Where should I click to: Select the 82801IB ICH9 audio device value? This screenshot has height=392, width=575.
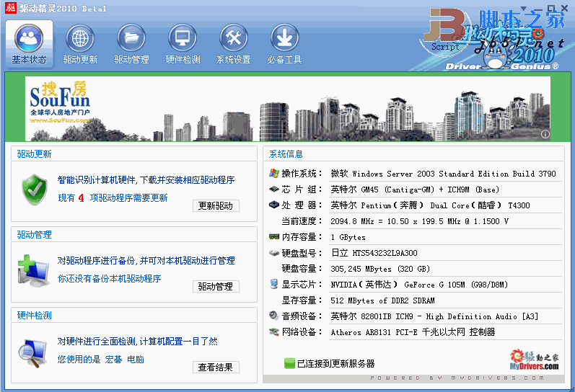[434, 316]
